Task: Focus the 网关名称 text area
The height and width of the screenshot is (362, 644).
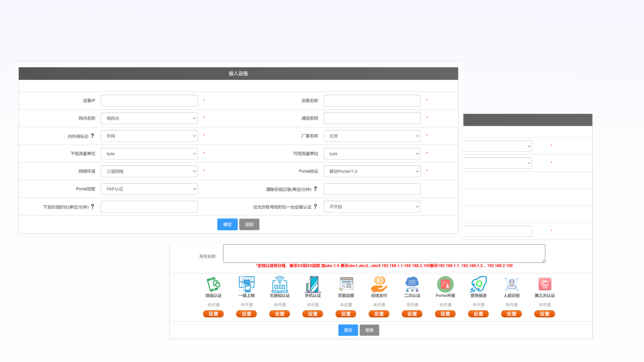Action: tap(384, 254)
